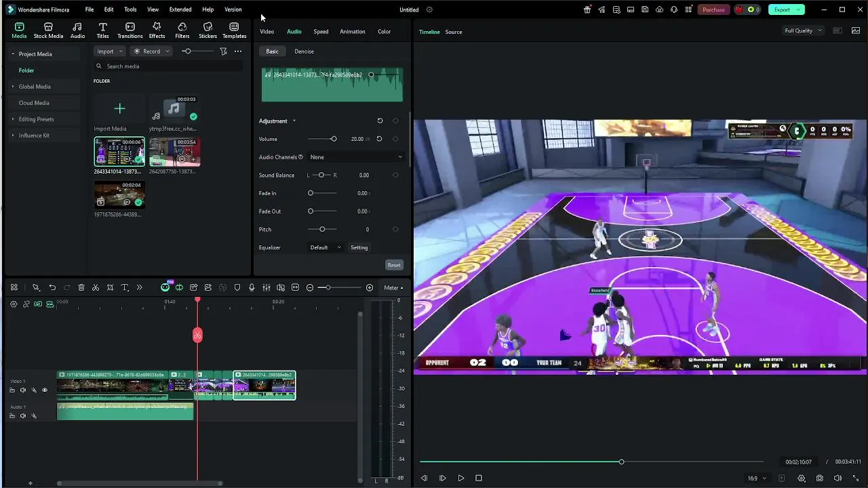Click the gift icon in title bar
The width and height of the screenshot is (868, 488).
tap(587, 9)
